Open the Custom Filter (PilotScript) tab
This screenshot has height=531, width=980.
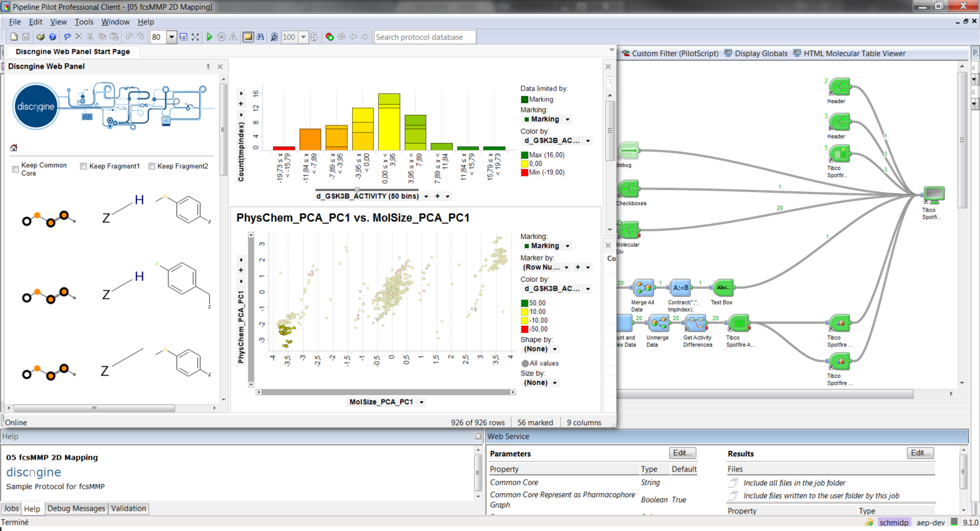click(670, 54)
